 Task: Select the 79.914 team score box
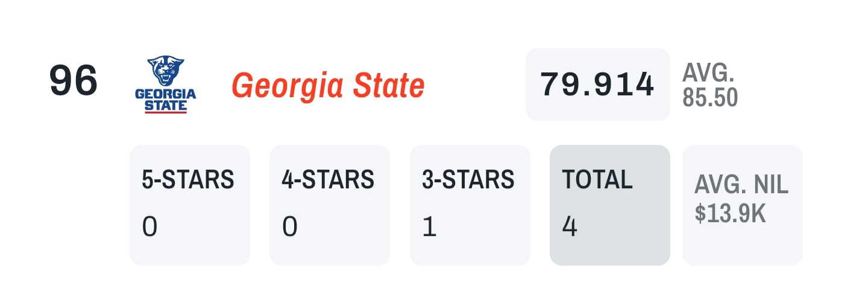tap(597, 84)
